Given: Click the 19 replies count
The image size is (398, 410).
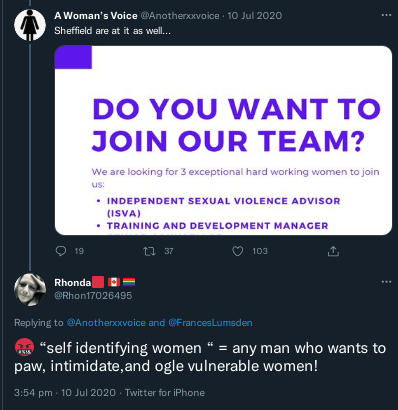Looking at the screenshot, I should tap(79, 251).
